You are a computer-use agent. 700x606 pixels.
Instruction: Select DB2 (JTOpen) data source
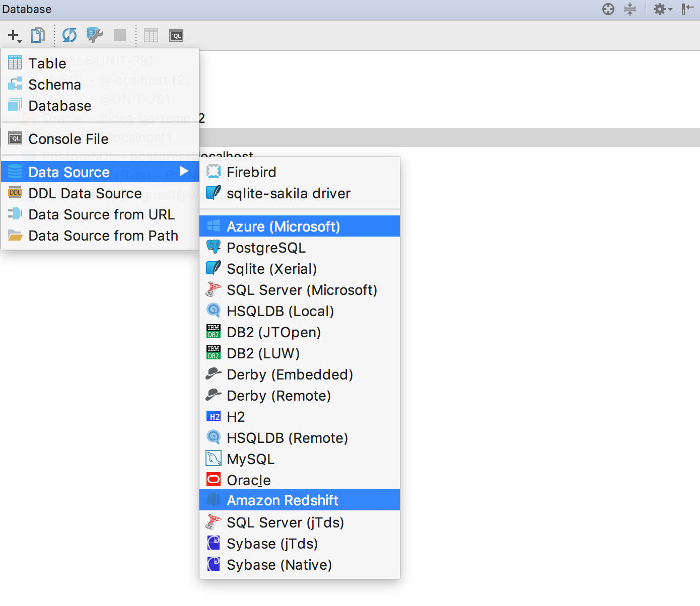pos(300,332)
